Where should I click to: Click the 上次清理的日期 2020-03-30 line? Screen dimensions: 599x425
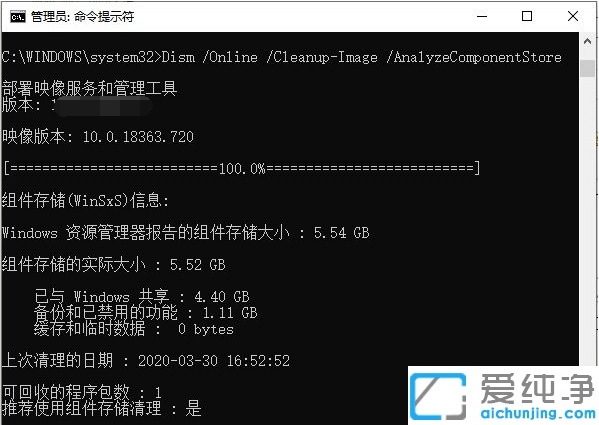pyautogui.click(x=146, y=360)
